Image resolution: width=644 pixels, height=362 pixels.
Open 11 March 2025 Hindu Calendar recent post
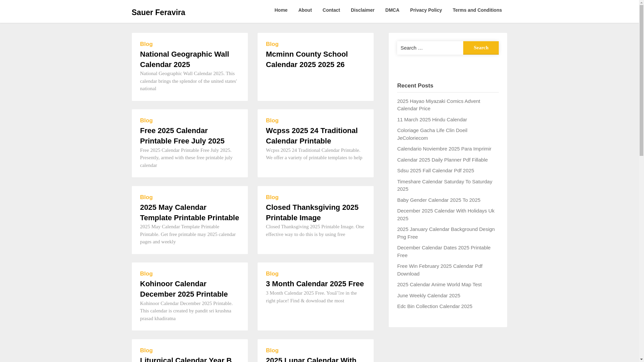432,120
